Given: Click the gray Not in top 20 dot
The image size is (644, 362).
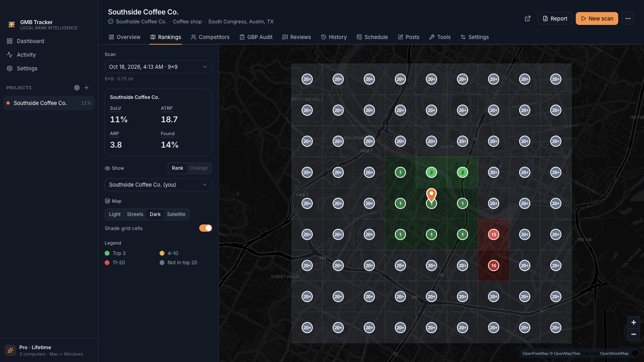Looking at the screenshot, I should point(162,263).
